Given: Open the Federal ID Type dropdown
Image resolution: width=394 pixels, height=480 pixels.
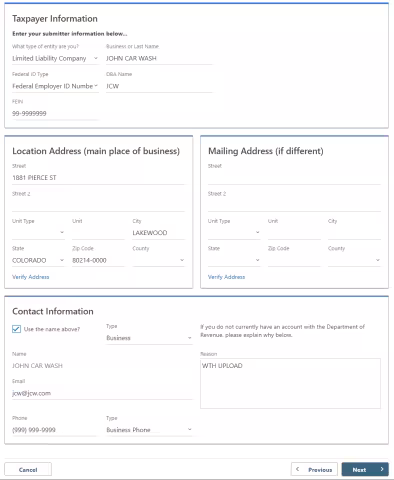Looking at the screenshot, I should (55, 86).
